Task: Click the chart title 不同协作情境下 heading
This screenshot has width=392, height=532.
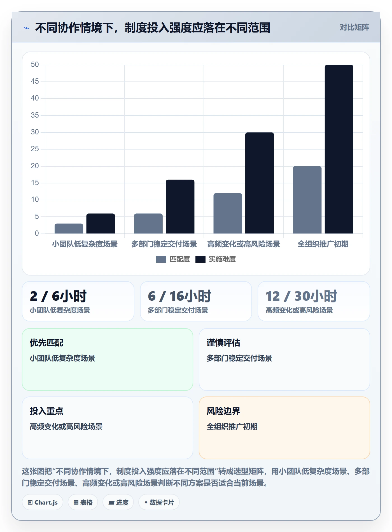Action: coord(153,28)
